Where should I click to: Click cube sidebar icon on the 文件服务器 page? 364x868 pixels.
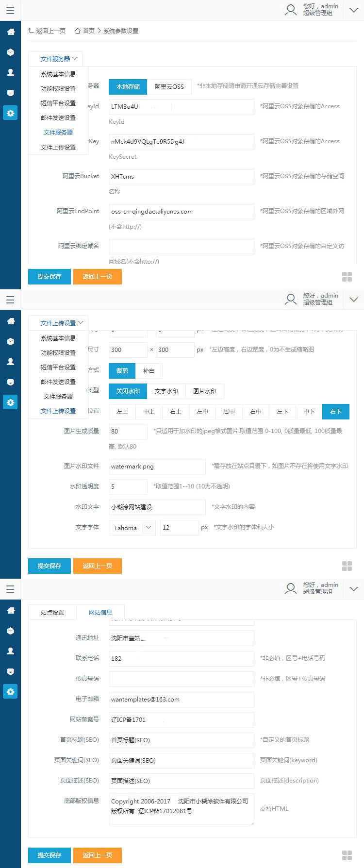pyautogui.click(x=10, y=52)
